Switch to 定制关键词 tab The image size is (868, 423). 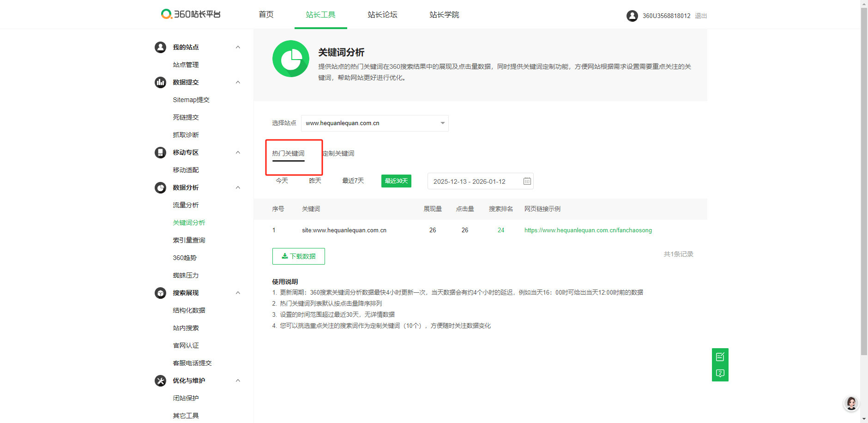pos(338,153)
